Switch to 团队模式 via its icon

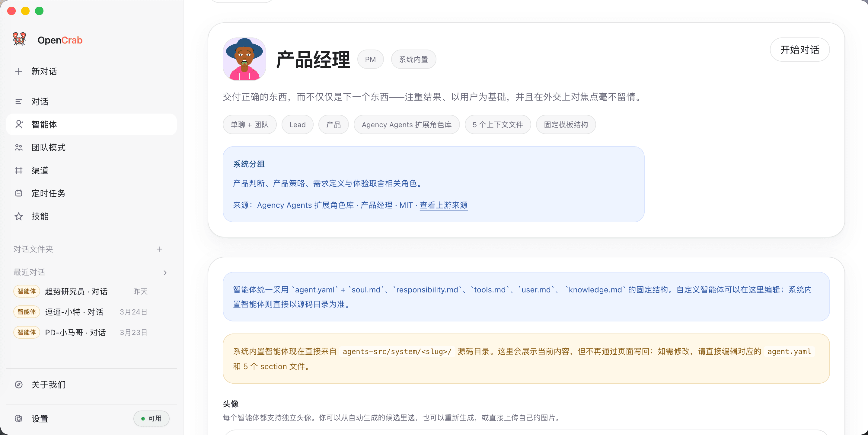18,147
